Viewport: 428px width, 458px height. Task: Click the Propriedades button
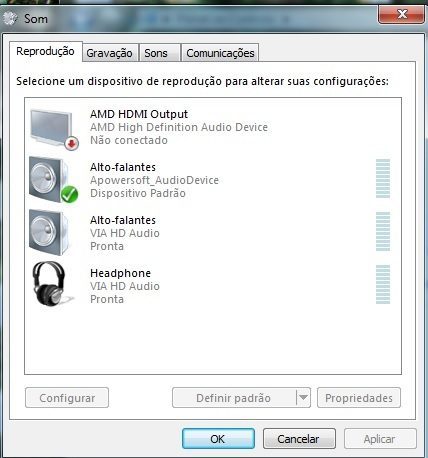(x=359, y=397)
